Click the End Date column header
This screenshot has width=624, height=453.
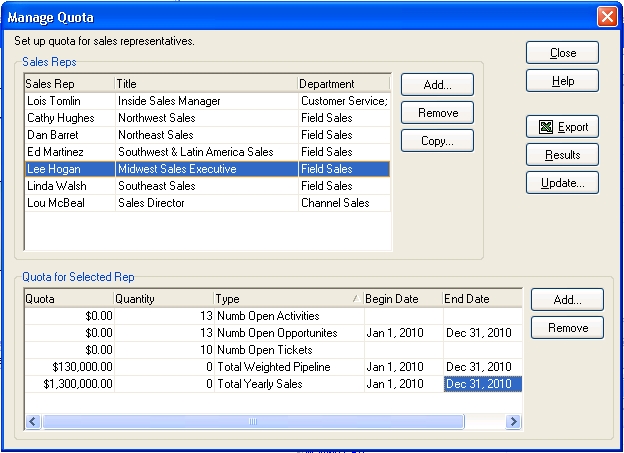pos(482,299)
